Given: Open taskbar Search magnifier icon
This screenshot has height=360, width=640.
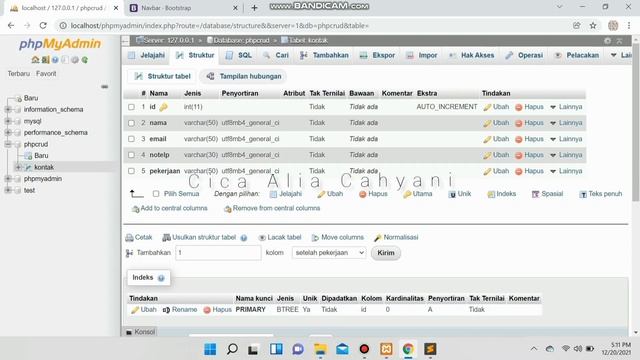Looking at the screenshot, I should click(x=232, y=349).
